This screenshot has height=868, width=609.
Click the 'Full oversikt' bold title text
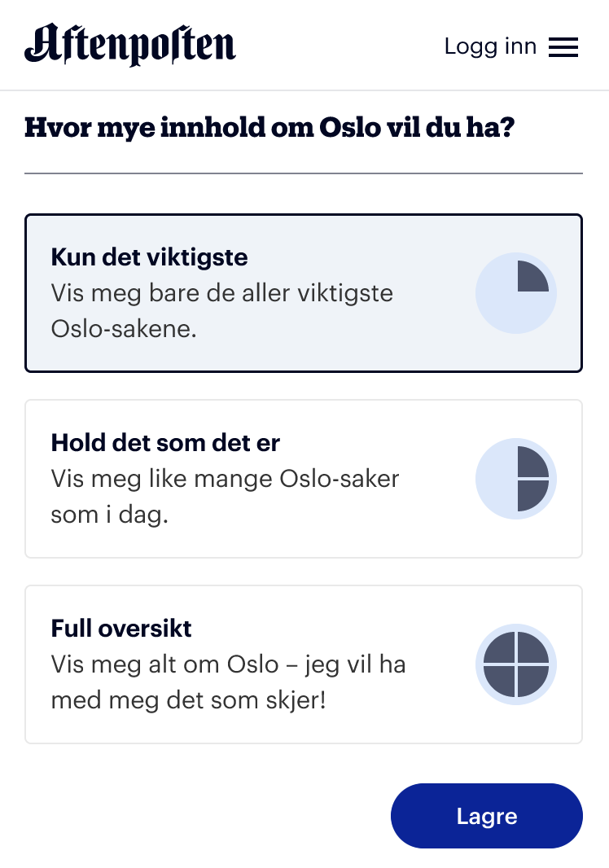121,629
